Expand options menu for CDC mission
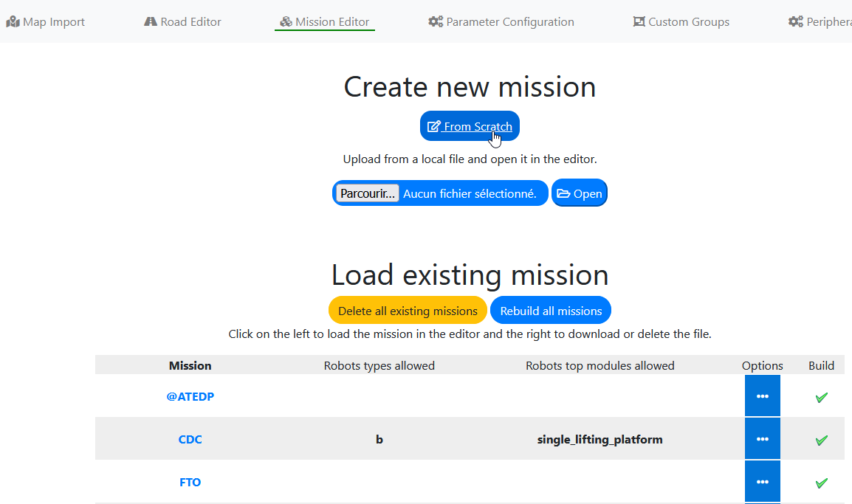 pos(762,439)
